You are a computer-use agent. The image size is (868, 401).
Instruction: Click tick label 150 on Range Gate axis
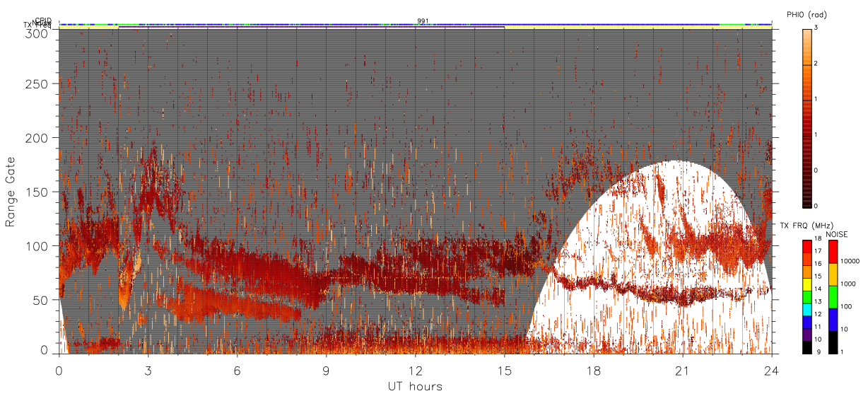tap(37, 192)
